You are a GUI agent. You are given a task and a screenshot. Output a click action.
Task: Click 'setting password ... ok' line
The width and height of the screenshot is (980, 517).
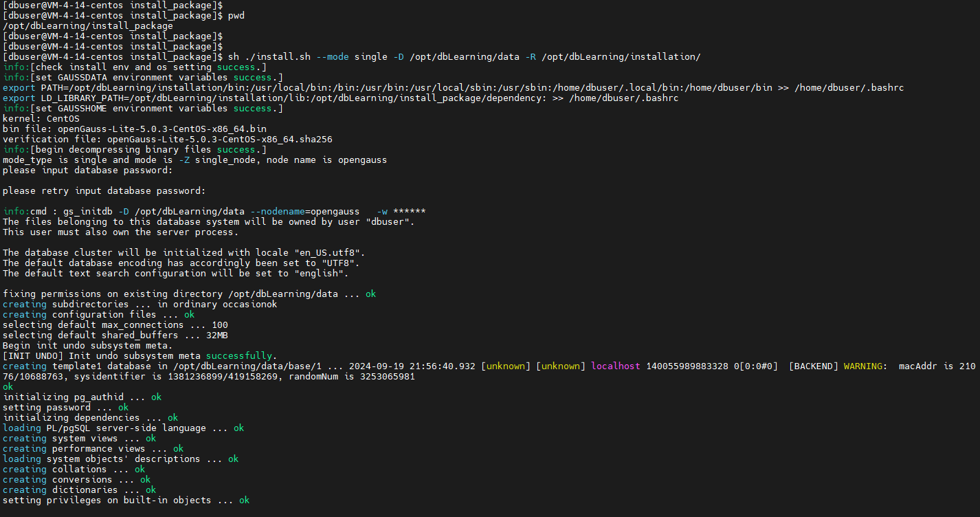coord(66,407)
